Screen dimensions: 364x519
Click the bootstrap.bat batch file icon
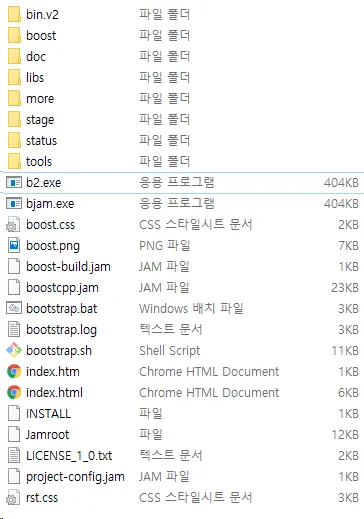coord(14,308)
